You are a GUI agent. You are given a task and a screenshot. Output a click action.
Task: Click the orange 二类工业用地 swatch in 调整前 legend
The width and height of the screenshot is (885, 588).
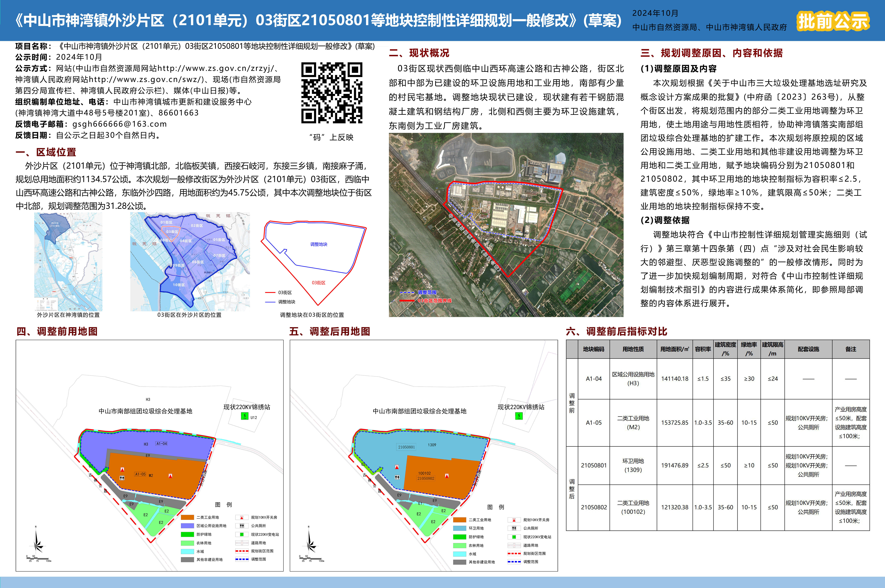pyautogui.click(x=187, y=517)
